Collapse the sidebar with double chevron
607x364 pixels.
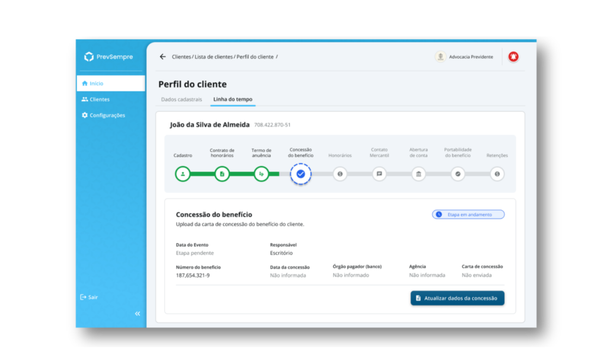tap(138, 314)
